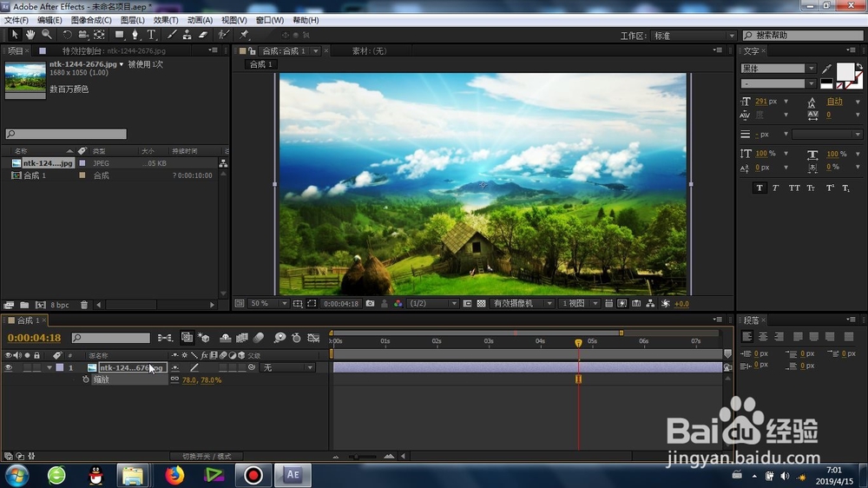This screenshot has height=488, width=868.
Task: Enable frame blending for composition
Action: [242, 338]
